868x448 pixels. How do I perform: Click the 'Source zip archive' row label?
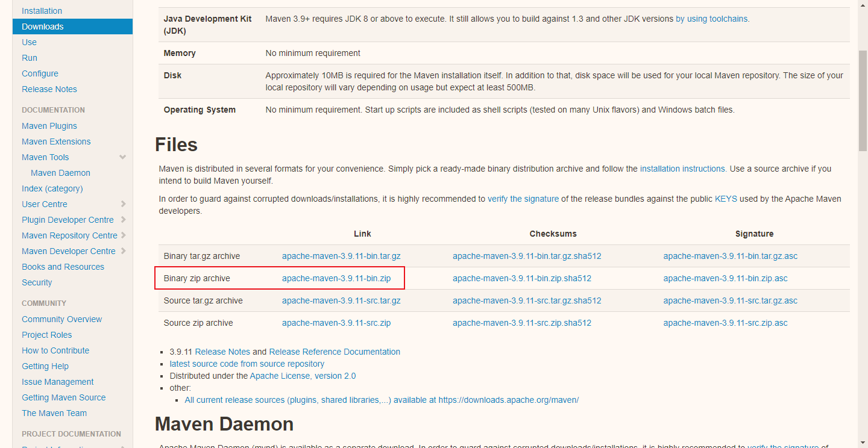(198, 323)
